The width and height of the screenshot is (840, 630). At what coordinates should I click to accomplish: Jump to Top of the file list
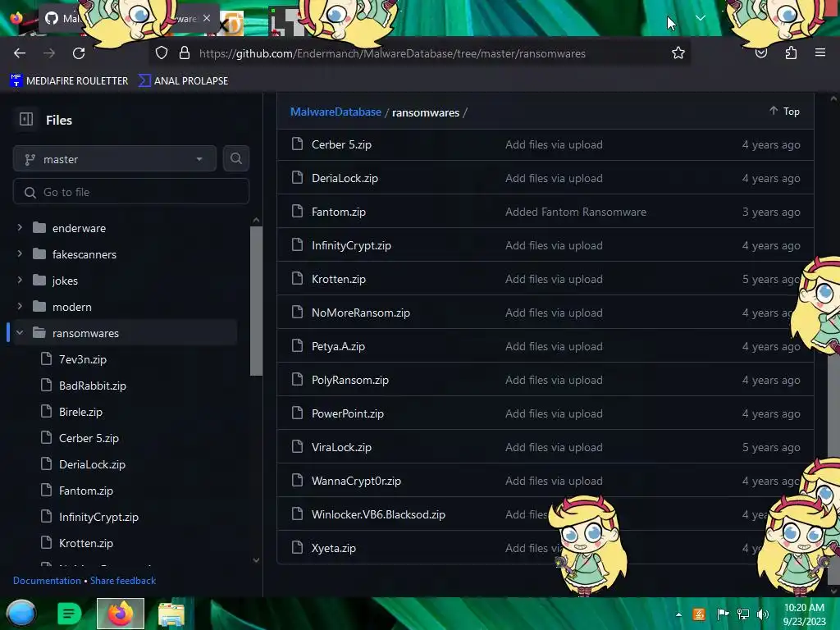point(784,111)
